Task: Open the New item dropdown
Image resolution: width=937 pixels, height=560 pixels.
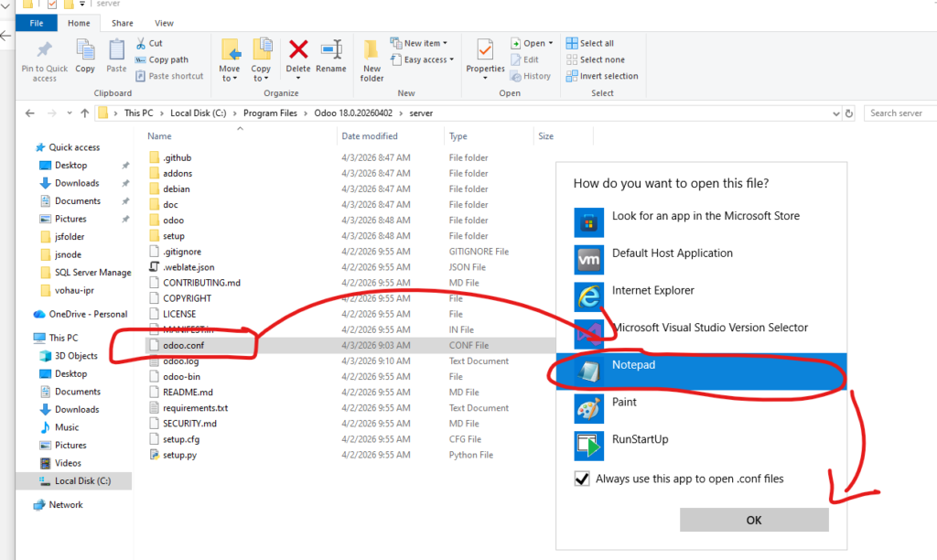Action: point(419,43)
